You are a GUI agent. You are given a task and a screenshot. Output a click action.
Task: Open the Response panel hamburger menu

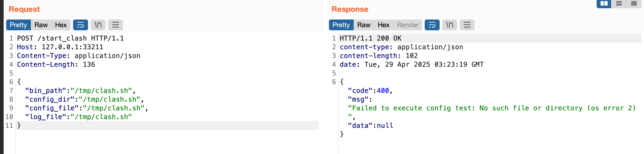[x=467, y=25]
